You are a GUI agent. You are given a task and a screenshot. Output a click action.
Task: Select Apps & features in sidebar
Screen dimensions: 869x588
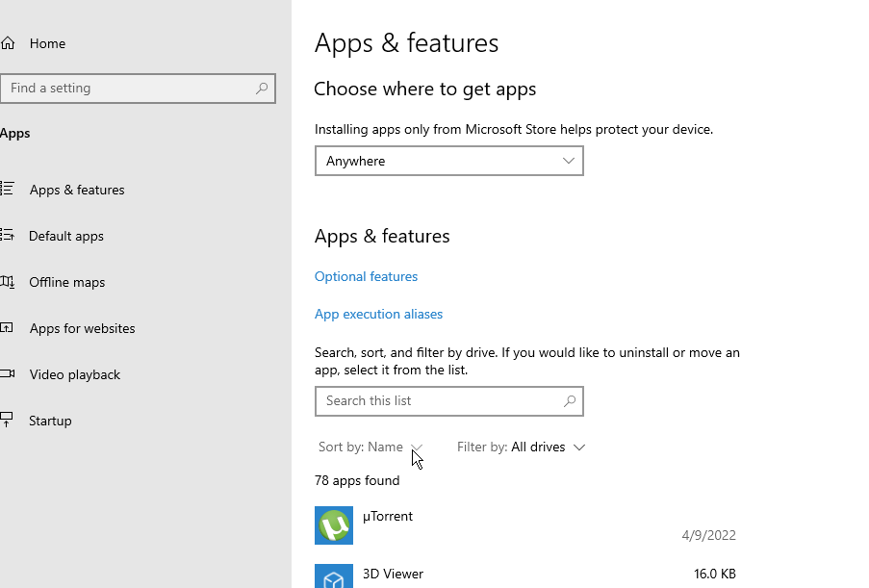[x=77, y=190]
